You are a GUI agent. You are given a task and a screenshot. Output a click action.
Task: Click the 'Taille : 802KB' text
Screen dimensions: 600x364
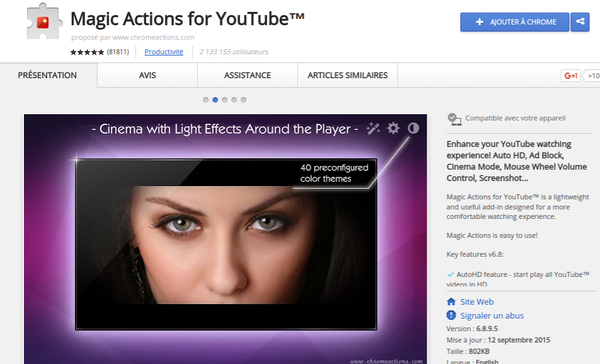point(468,351)
